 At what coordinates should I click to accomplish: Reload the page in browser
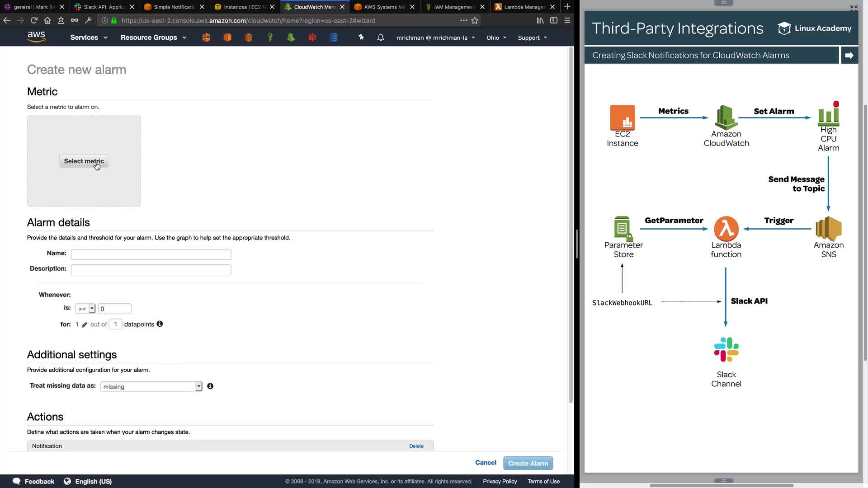click(34, 20)
